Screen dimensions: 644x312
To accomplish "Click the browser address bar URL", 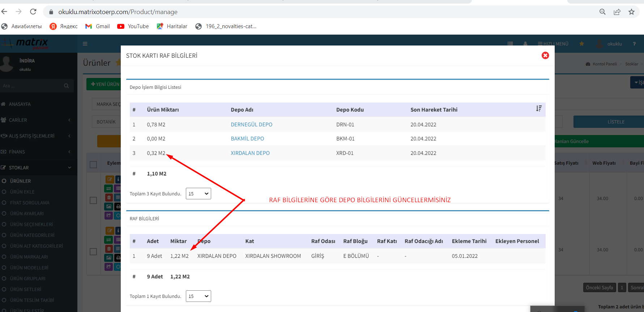I will click(118, 12).
